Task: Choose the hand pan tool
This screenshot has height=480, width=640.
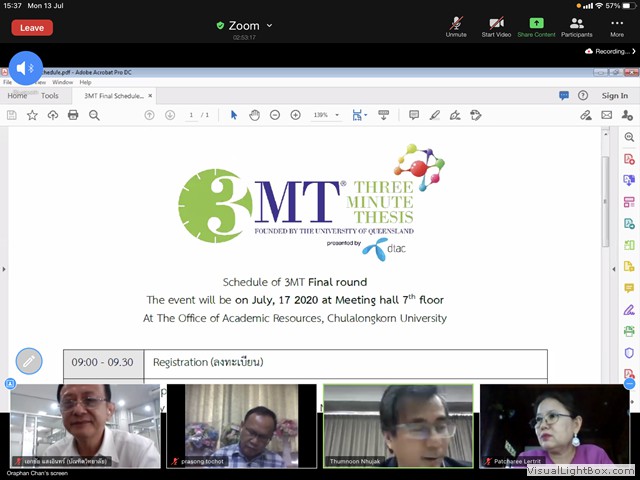Action: (254, 115)
